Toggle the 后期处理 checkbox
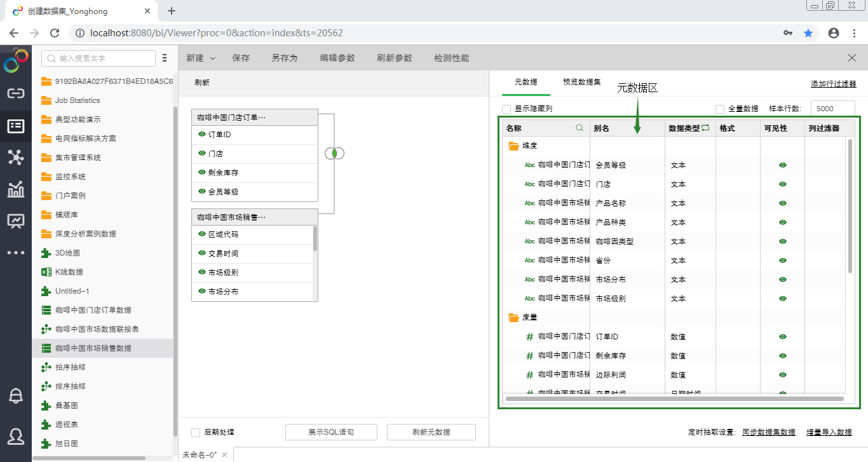Image resolution: width=868 pixels, height=462 pixels. [196, 432]
